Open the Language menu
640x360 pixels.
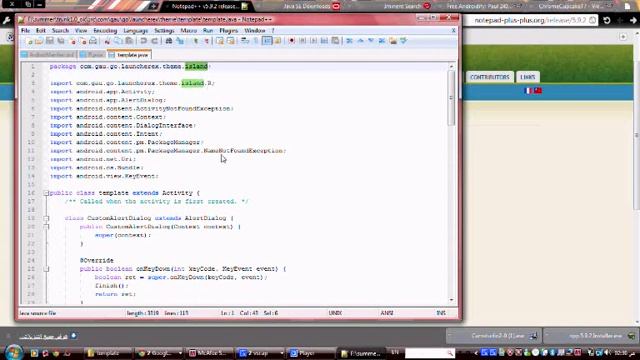136,31
